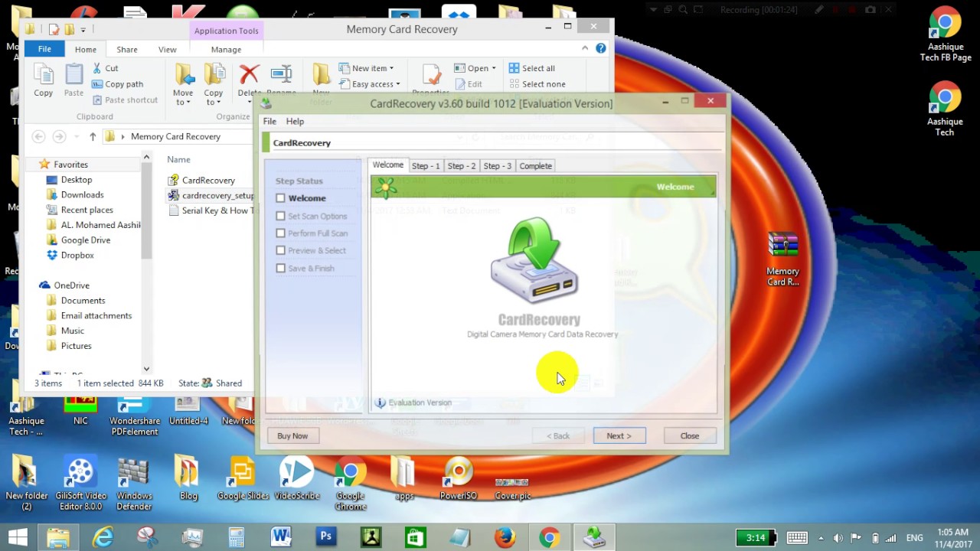Switch to the Complete tab
980x551 pixels.
click(535, 166)
